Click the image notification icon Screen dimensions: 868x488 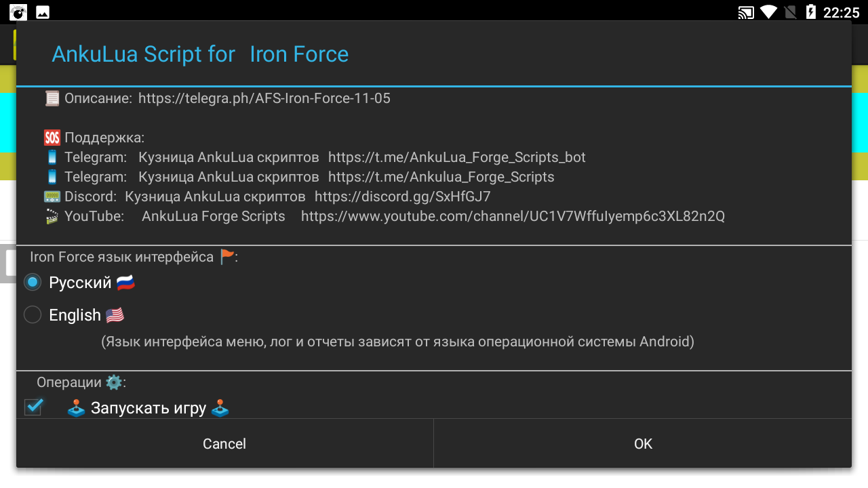42,12
